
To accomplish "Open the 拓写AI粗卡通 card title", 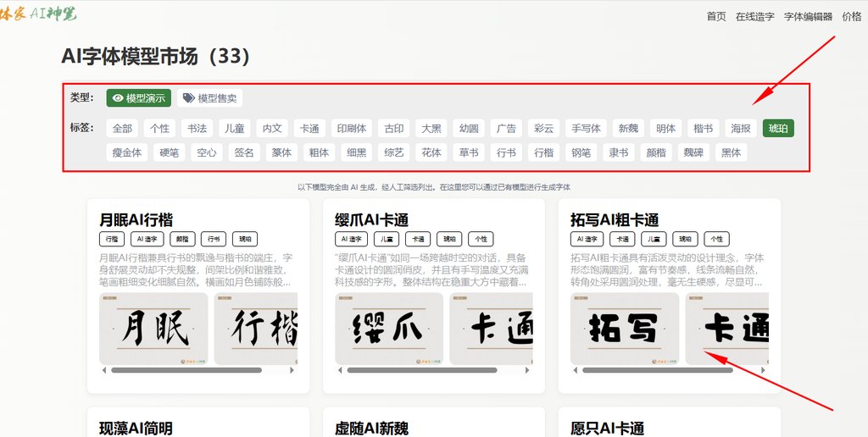I will pyautogui.click(x=615, y=220).
